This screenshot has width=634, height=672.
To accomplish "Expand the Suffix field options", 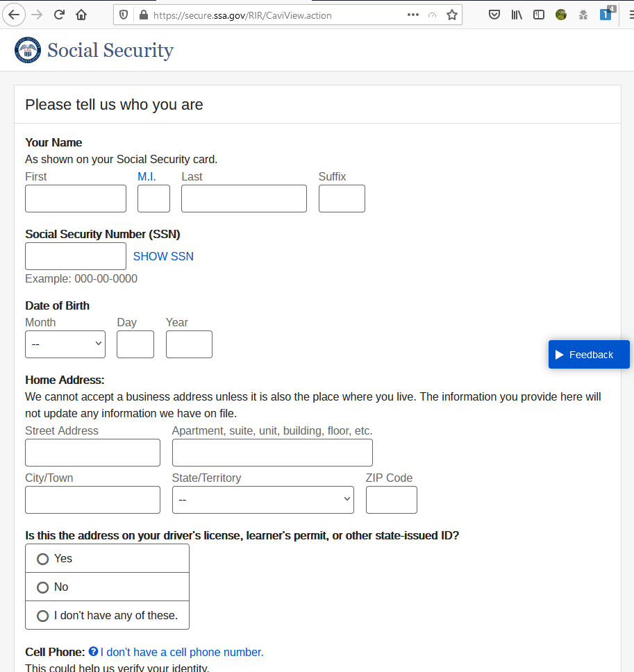I will pos(342,199).
